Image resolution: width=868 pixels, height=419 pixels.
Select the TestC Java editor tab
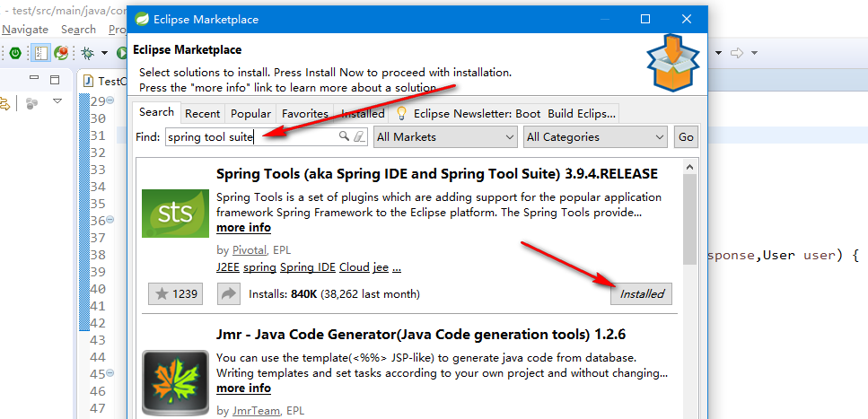tap(103, 82)
